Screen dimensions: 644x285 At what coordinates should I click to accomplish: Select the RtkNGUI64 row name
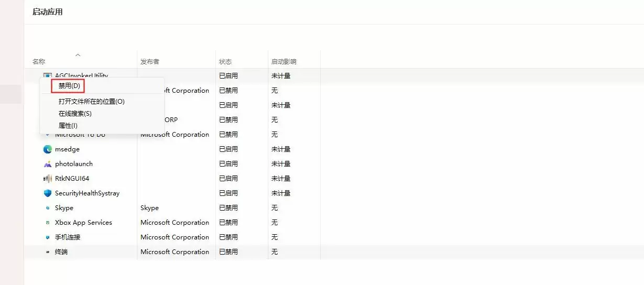click(x=72, y=179)
